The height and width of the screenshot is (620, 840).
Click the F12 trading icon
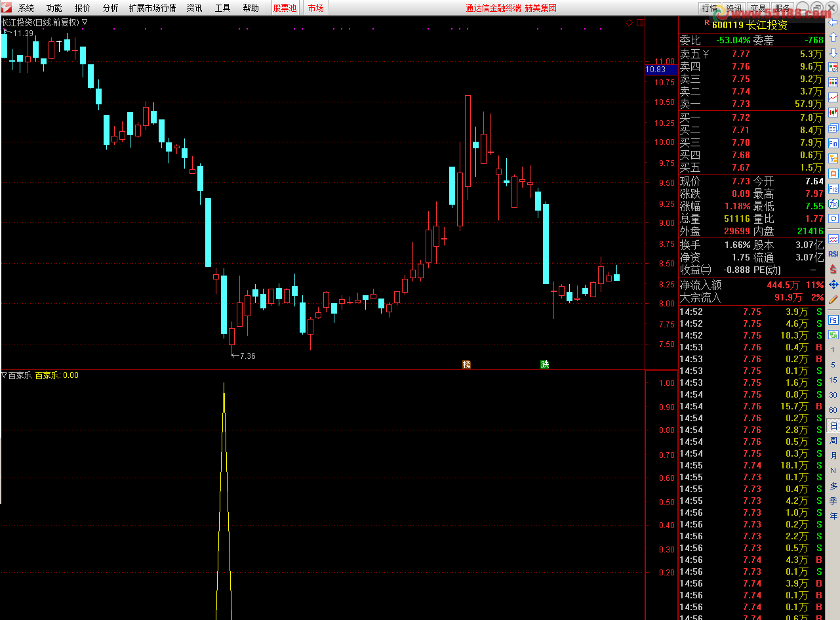coord(833,188)
